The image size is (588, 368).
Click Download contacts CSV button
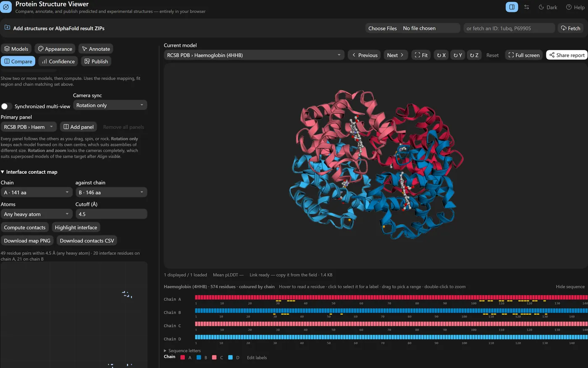coord(87,241)
